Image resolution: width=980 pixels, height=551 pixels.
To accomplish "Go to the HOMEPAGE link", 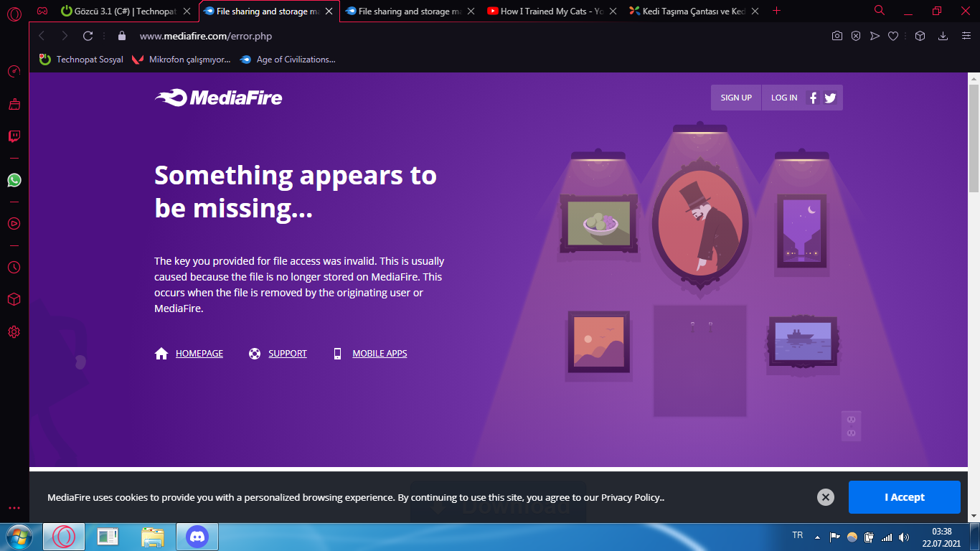I will tap(199, 354).
